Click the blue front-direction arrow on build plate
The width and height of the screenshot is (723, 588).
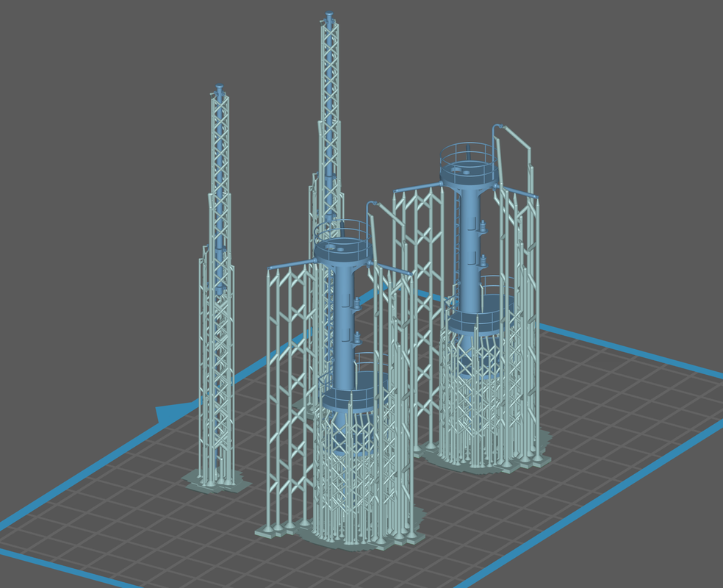174,412
